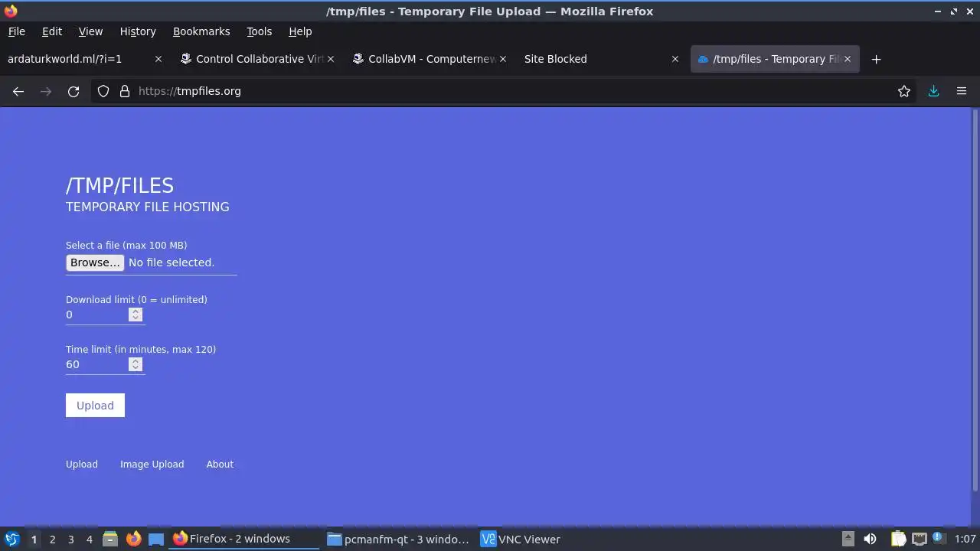Launch the file manager from quick launch
The height and width of the screenshot is (551, 980).
click(110, 539)
